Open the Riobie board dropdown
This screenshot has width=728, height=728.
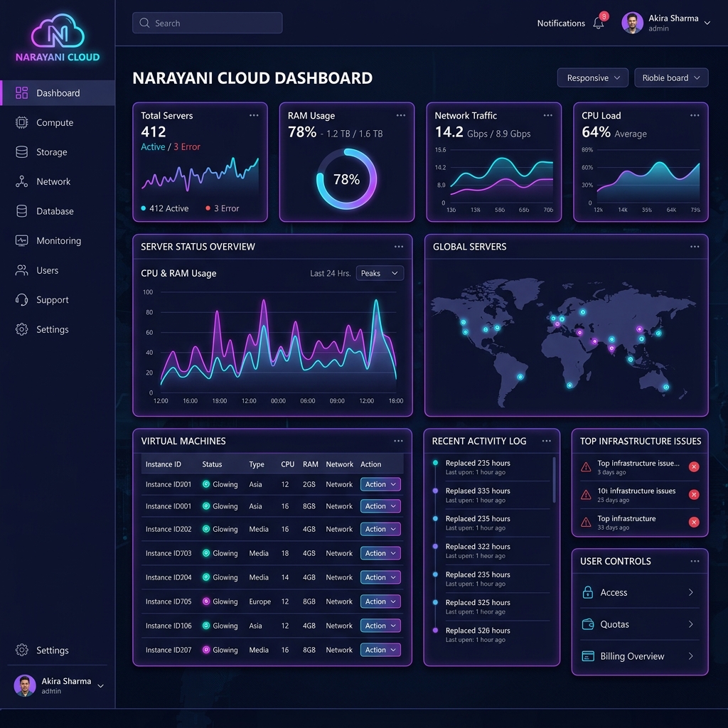[671, 77]
